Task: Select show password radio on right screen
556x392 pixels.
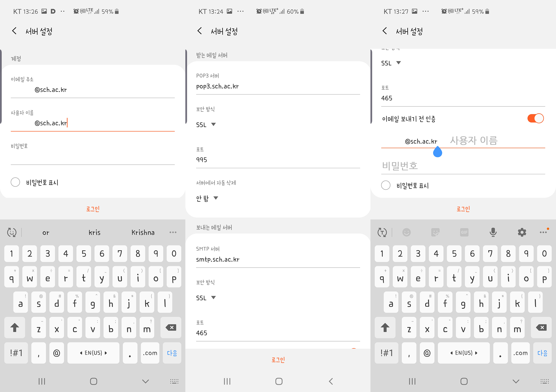Action: click(x=386, y=185)
